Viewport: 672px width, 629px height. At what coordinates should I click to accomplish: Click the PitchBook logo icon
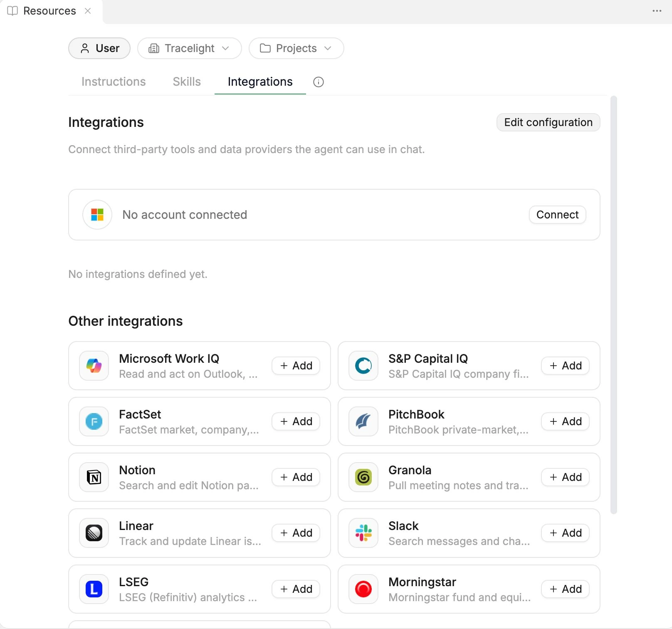click(x=363, y=421)
